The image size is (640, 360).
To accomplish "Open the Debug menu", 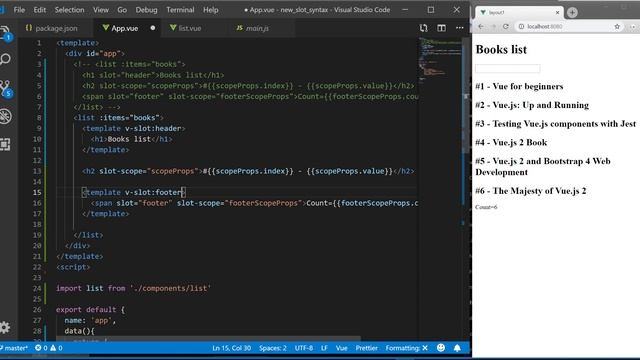I will pos(146,10).
